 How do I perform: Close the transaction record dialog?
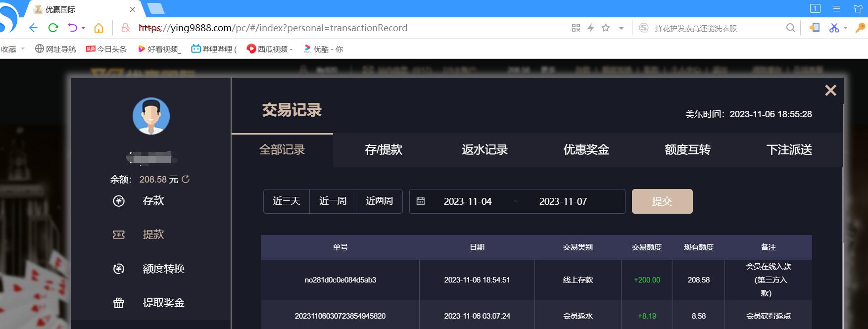pyautogui.click(x=830, y=90)
